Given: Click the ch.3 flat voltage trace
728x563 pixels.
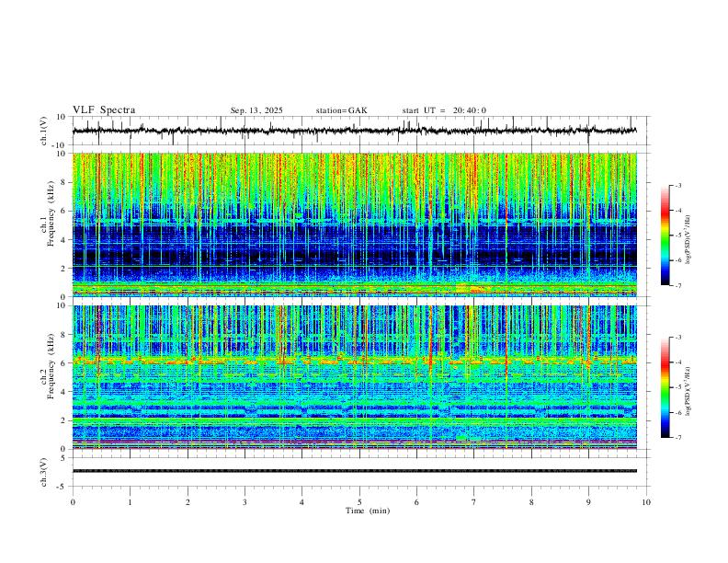Looking at the screenshot, I should coord(354,471).
